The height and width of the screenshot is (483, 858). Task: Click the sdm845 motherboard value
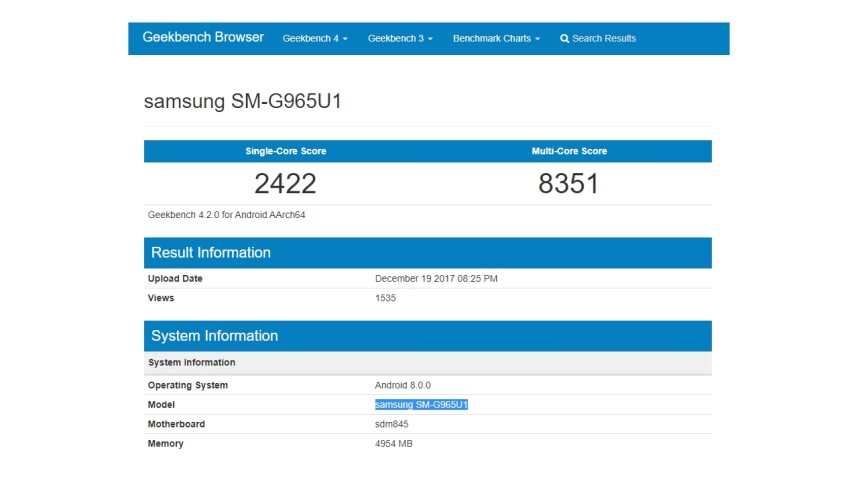[392, 424]
